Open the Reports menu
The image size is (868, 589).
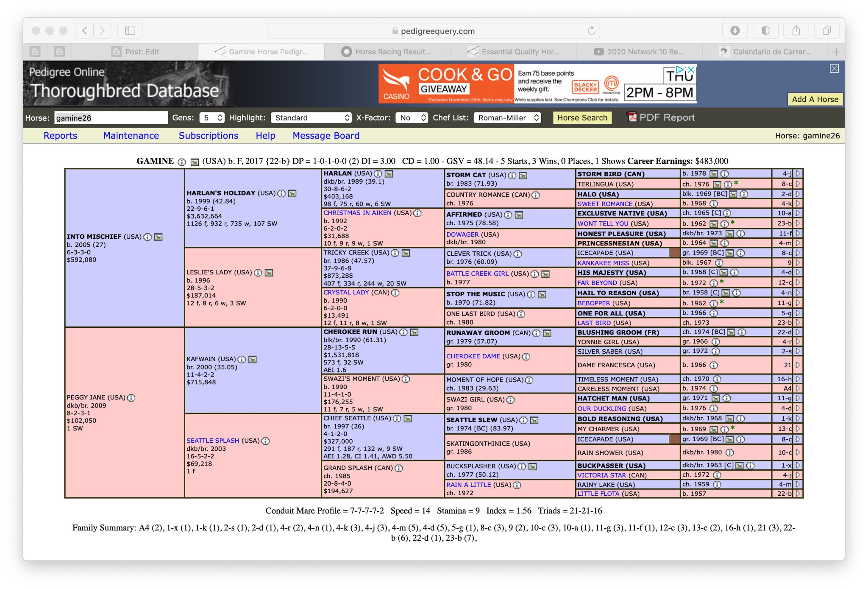(x=60, y=136)
